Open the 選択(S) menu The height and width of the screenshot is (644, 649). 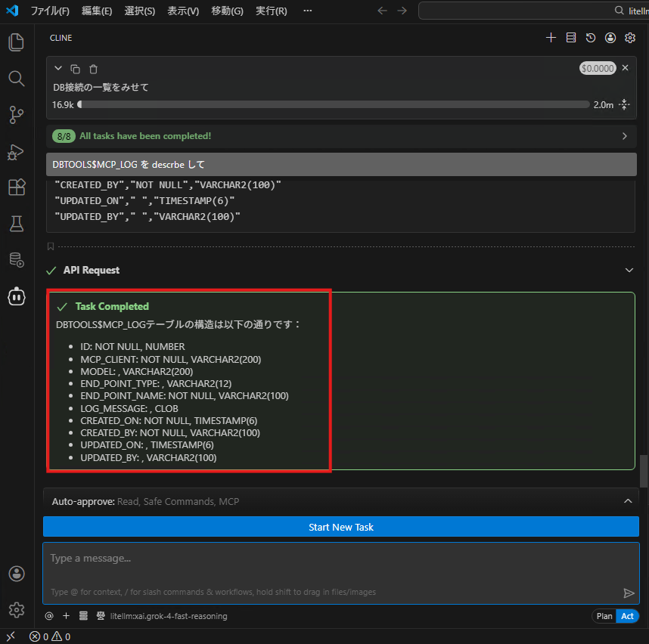139,11
